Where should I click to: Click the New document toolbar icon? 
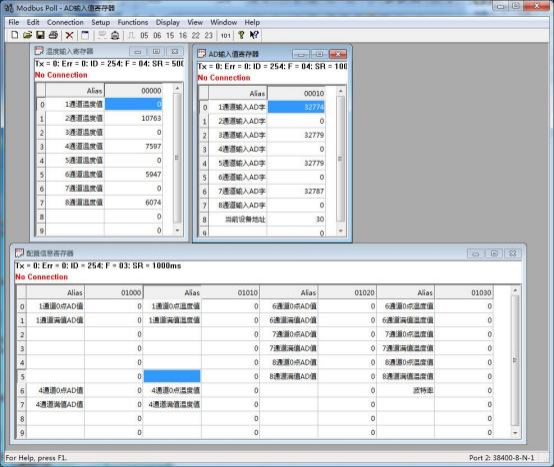pos(14,35)
